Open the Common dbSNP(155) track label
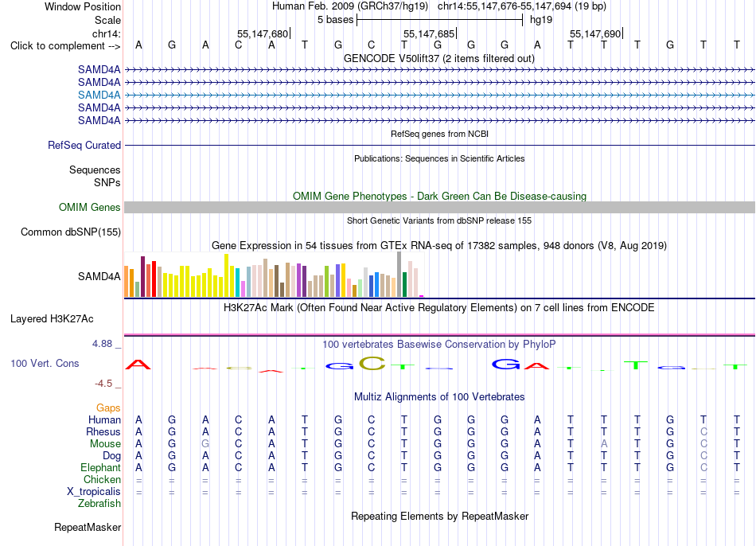756x546 pixels. click(x=71, y=232)
